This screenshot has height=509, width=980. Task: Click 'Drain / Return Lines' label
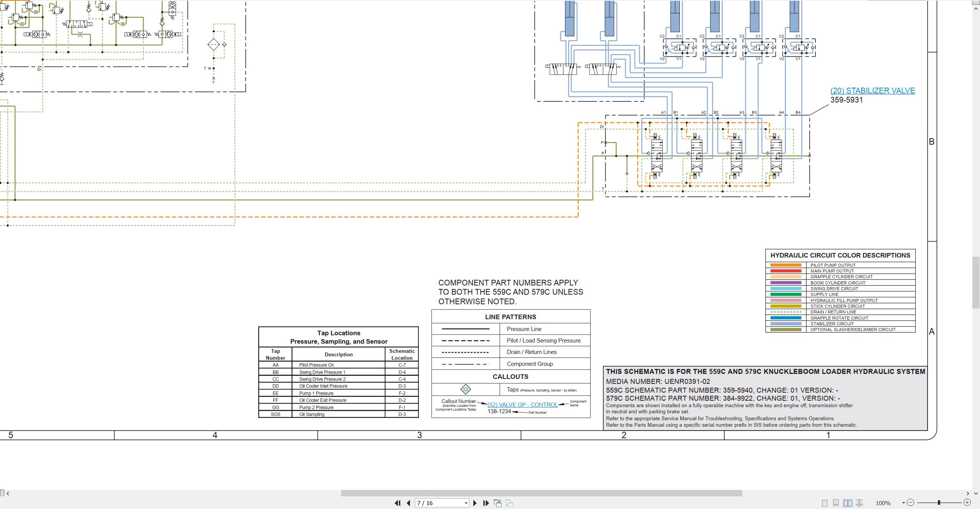(532, 352)
